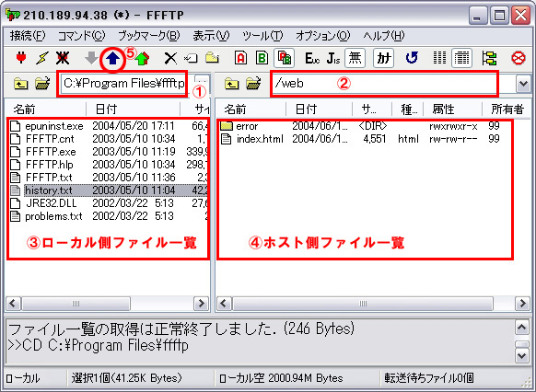Click the red plug Connect icon
Image resolution: width=536 pixels, height=392 pixels.
point(21,58)
